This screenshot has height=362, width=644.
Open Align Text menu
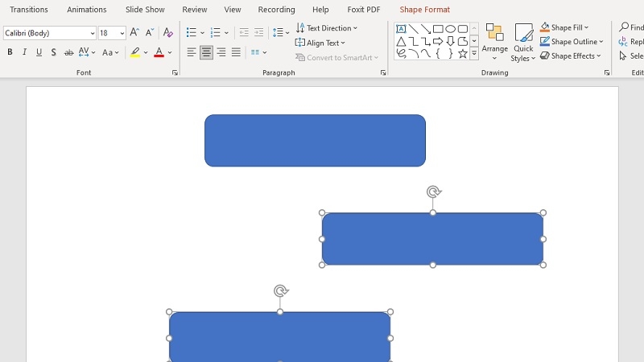(320, 43)
